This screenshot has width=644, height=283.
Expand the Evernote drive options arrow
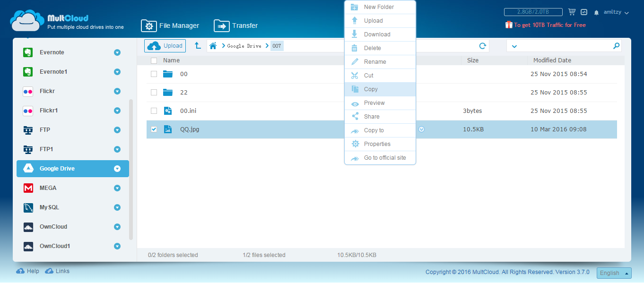pyautogui.click(x=117, y=52)
